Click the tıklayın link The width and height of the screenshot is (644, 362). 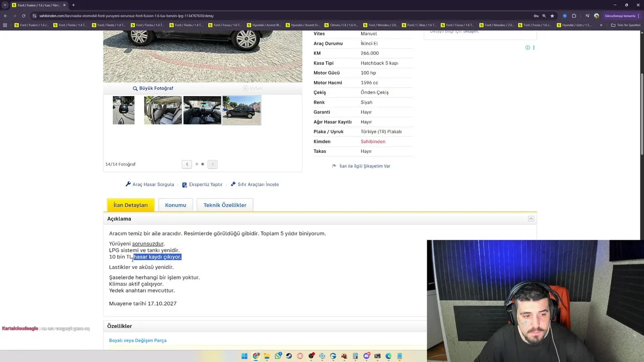[470, 32]
